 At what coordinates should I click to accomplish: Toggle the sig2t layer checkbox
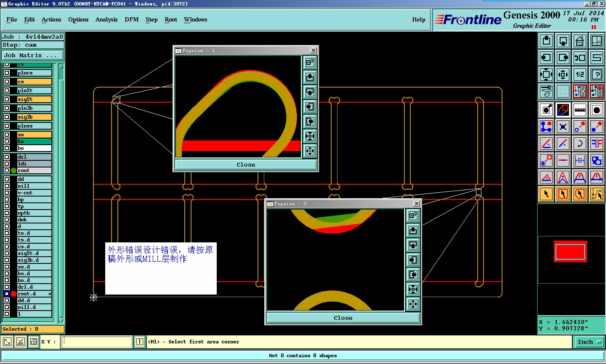(x=7, y=99)
